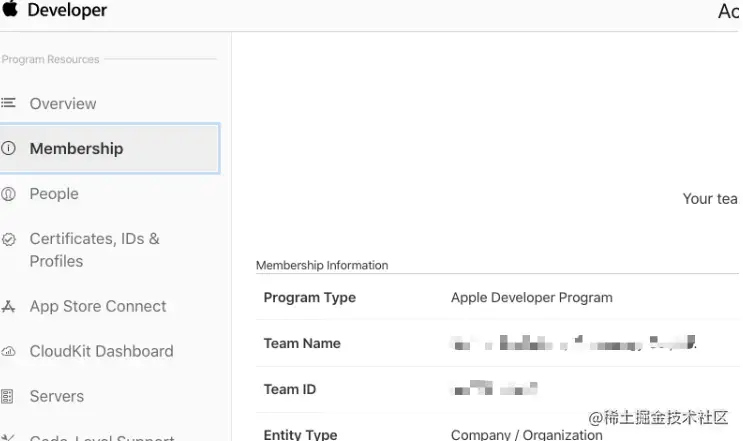Open the Servers sidebar item

point(56,396)
